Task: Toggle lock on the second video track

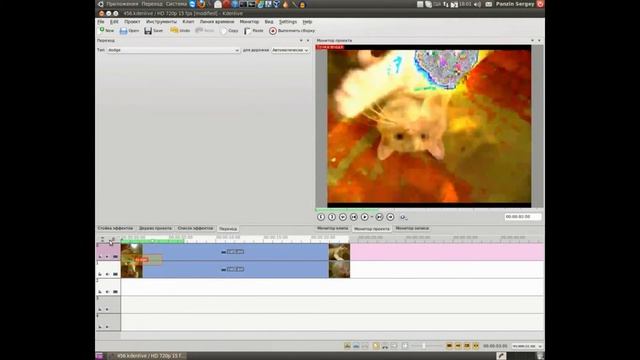Action: (x=100, y=274)
